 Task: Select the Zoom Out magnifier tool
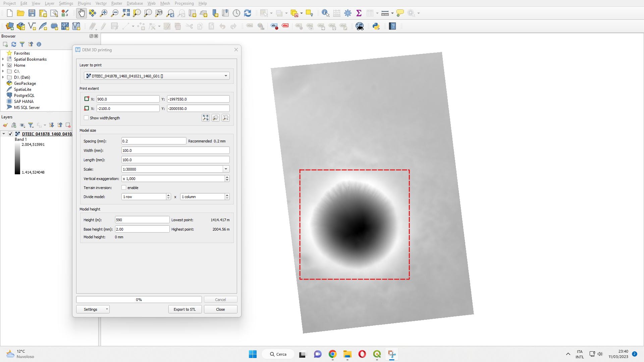(x=115, y=13)
